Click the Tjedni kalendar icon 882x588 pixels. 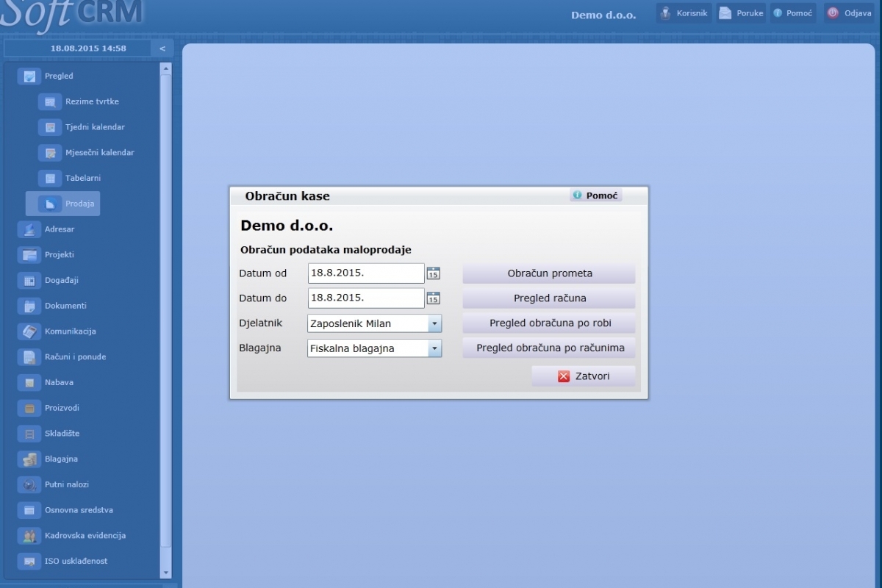50,127
